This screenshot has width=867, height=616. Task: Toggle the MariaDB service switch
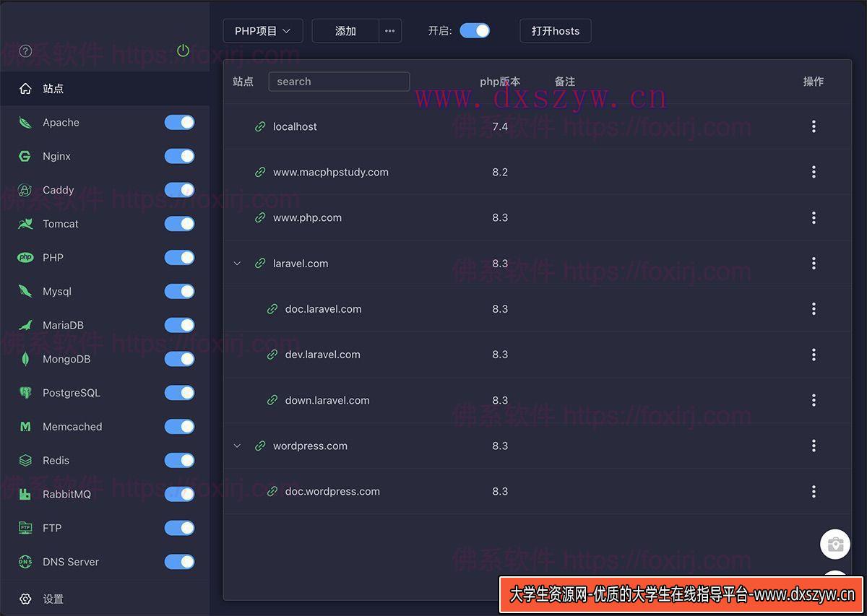(180, 325)
